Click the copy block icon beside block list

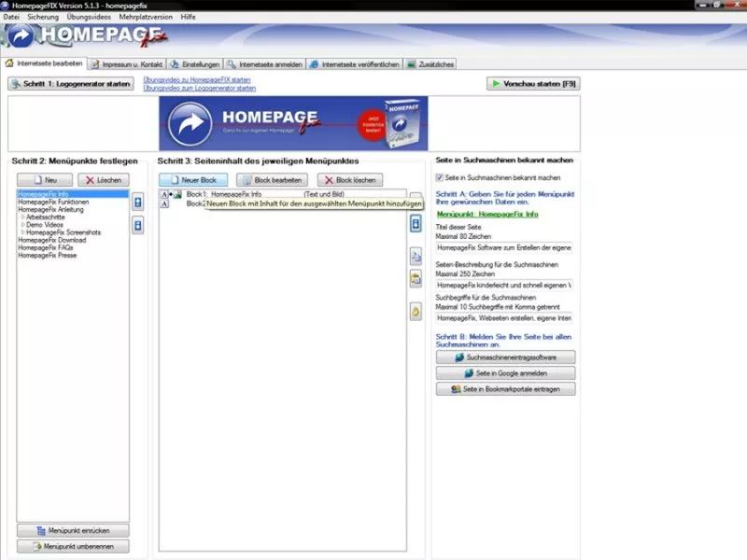(416, 254)
